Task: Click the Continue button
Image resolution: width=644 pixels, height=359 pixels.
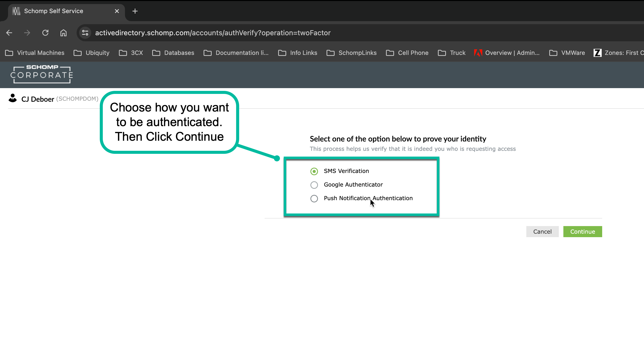Action: pyautogui.click(x=582, y=232)
